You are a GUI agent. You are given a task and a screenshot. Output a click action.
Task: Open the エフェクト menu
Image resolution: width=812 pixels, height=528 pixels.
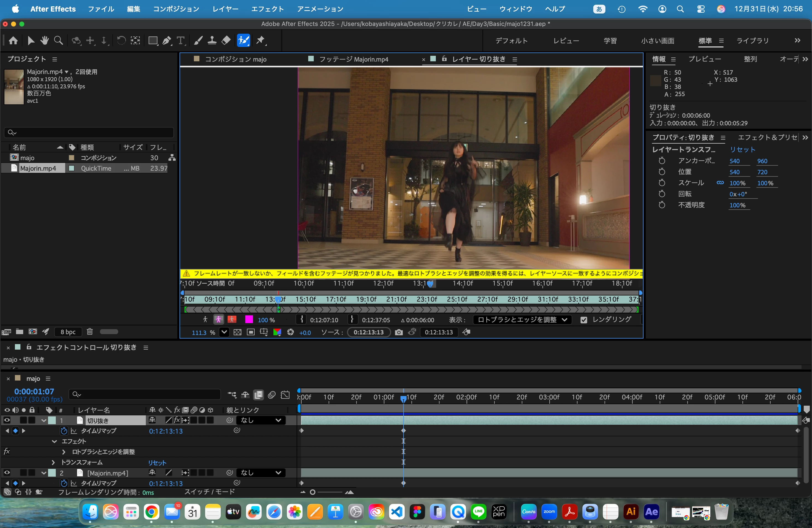click(267, 9)
